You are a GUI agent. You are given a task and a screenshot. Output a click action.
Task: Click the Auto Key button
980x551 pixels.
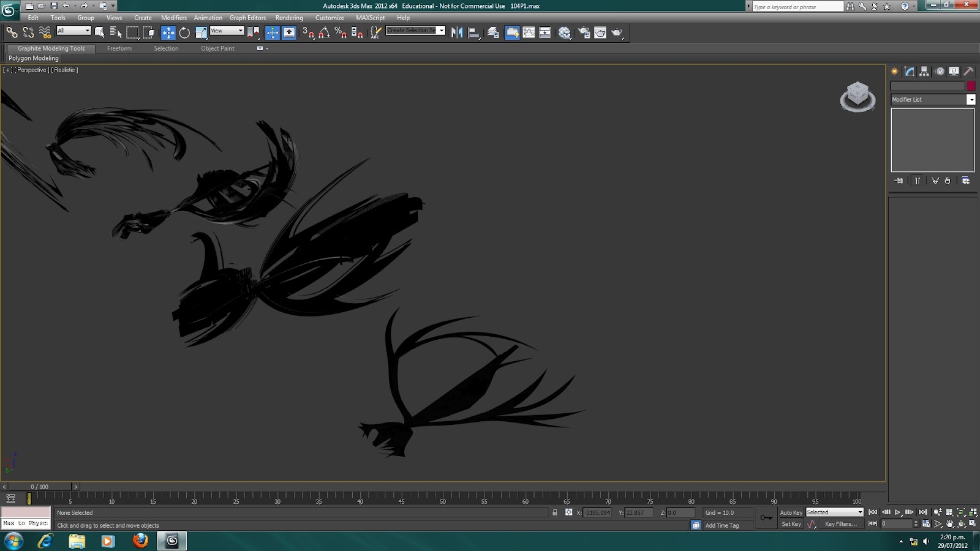pyautogui.click(x=791, y=512)
